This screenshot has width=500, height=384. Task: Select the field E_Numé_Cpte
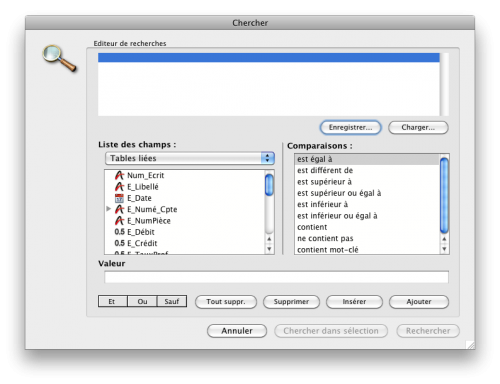coord(152,209)
